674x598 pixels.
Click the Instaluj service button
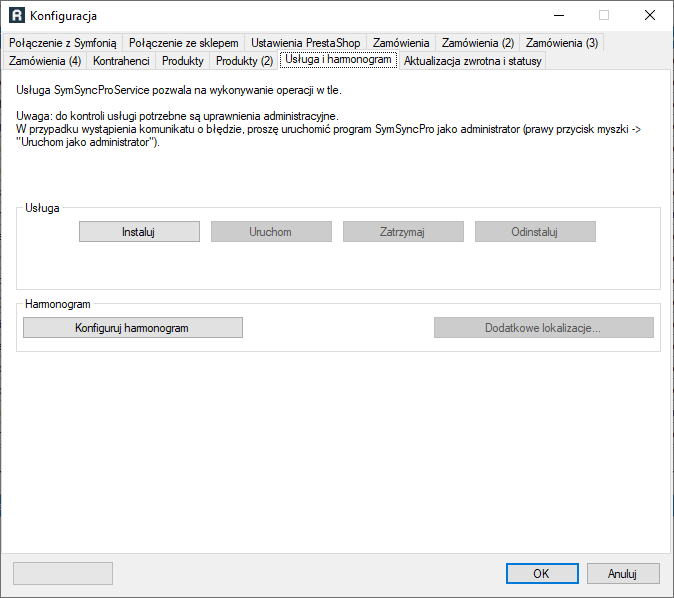[x=139, y=232]
